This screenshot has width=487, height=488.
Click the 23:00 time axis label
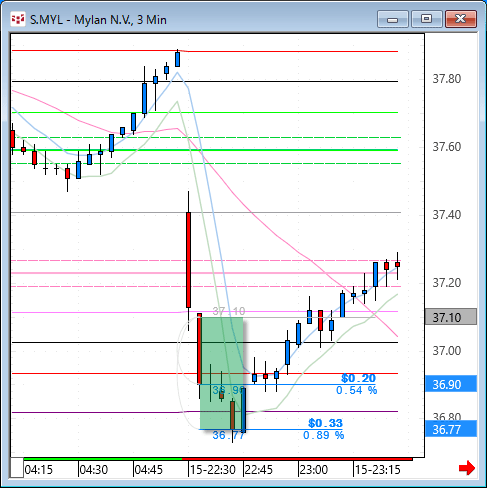pos(314,470)
